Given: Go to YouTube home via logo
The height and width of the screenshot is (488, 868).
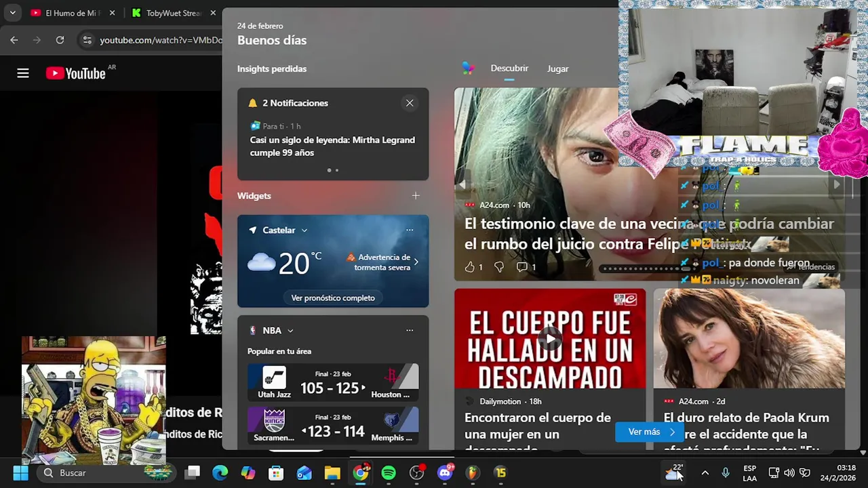Looking at the screenshot, I should pos(75,73).
